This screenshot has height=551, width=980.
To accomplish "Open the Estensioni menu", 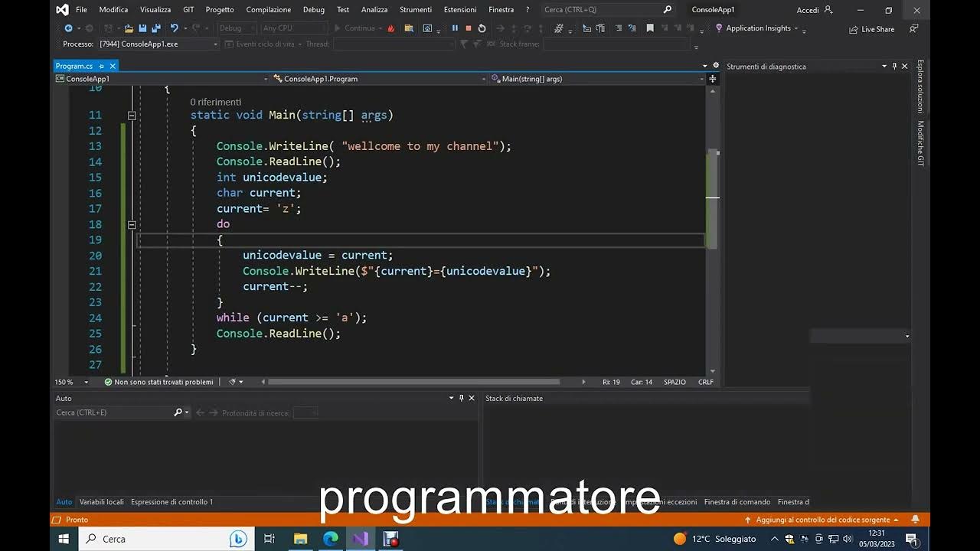I will (x=460, y=10).
